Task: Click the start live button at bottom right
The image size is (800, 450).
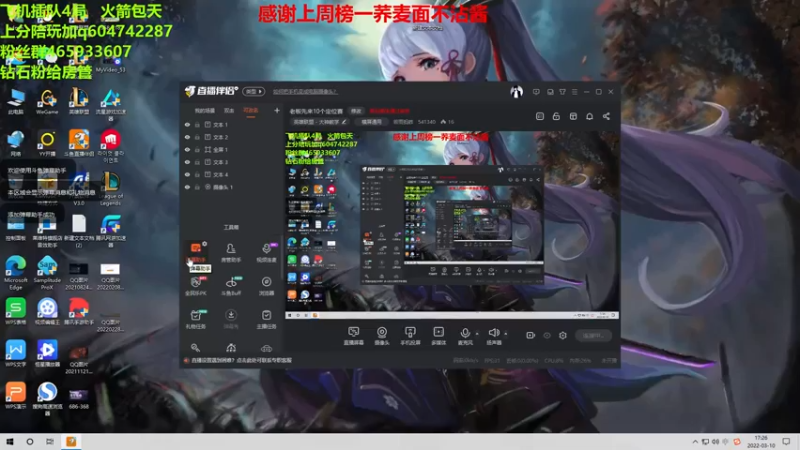Action: pos(593,335)
